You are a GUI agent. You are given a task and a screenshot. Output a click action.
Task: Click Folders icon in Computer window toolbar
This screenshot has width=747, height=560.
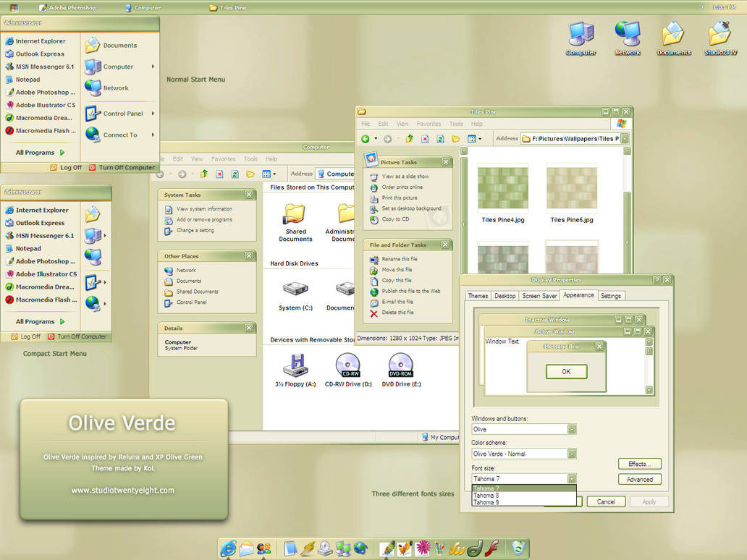[250, 174]
